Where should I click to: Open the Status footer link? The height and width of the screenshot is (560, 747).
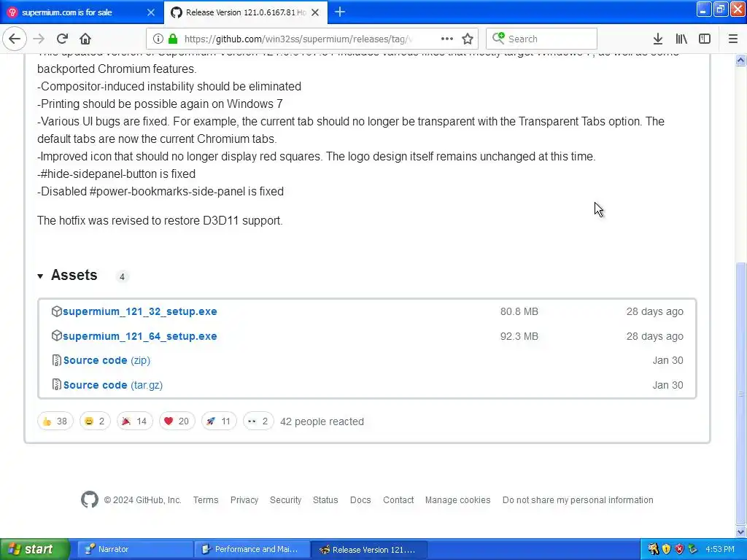tap(325, 500)
